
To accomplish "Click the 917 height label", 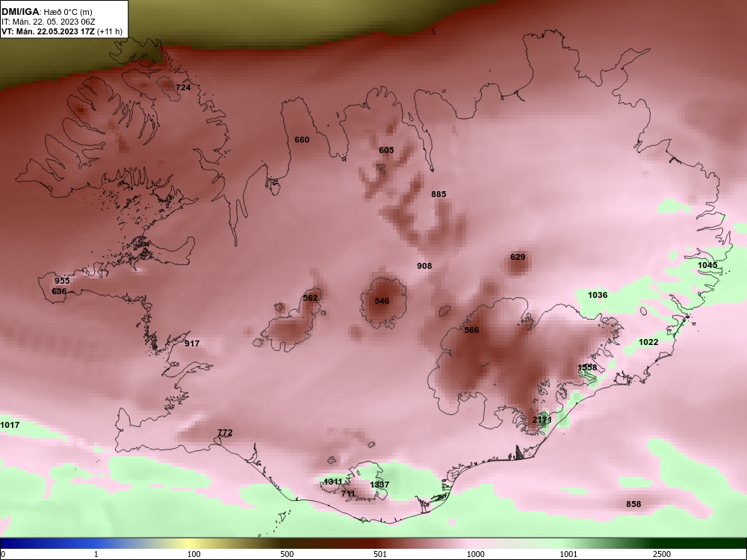I will click(192, 343).
